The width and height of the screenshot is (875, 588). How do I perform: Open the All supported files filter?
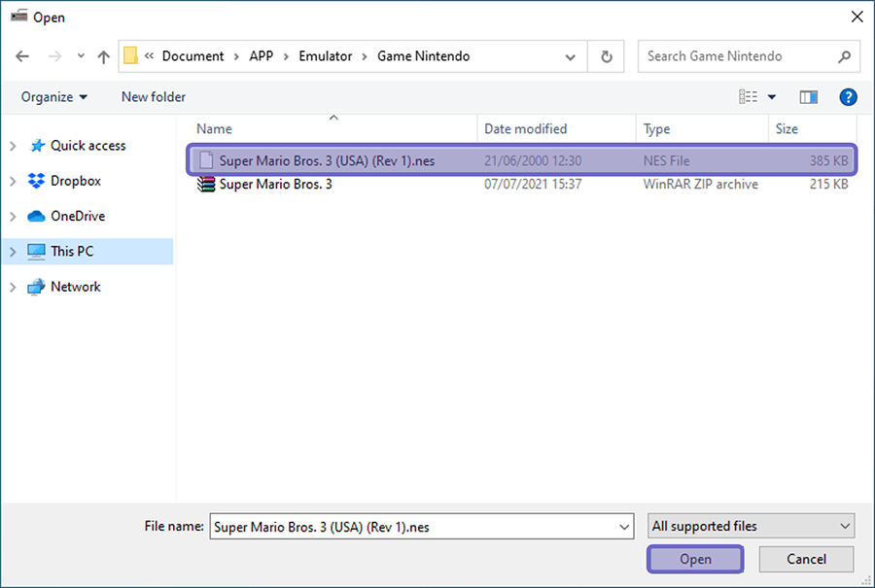(752, 526)
